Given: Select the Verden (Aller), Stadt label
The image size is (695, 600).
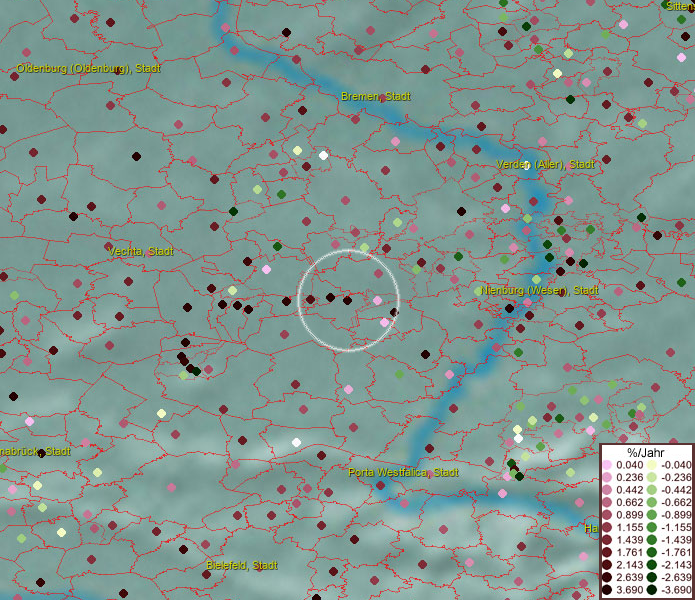Looking at the screenshot, I should coord(545,164).
